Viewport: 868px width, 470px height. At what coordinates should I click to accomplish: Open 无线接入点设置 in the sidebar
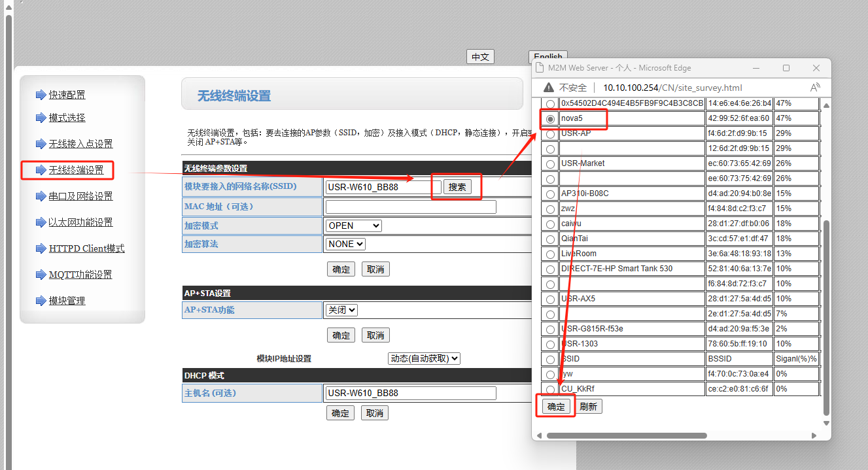click(80, 144)
